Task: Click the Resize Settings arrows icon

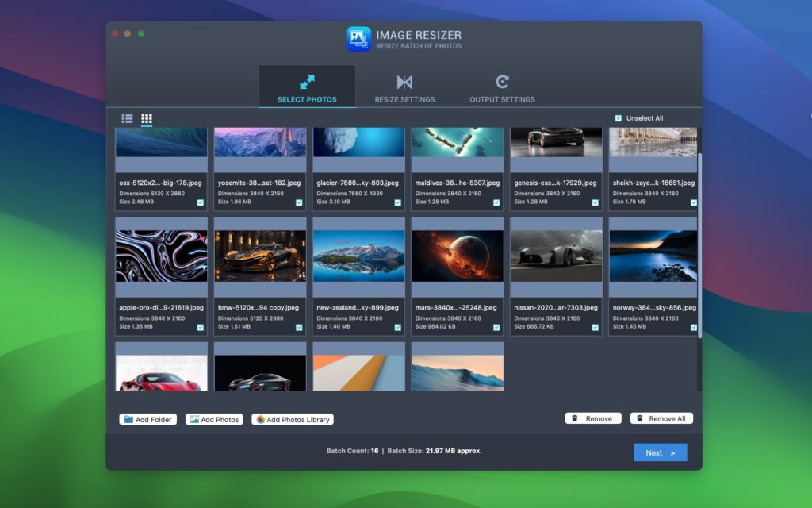Action: point(404,80)
